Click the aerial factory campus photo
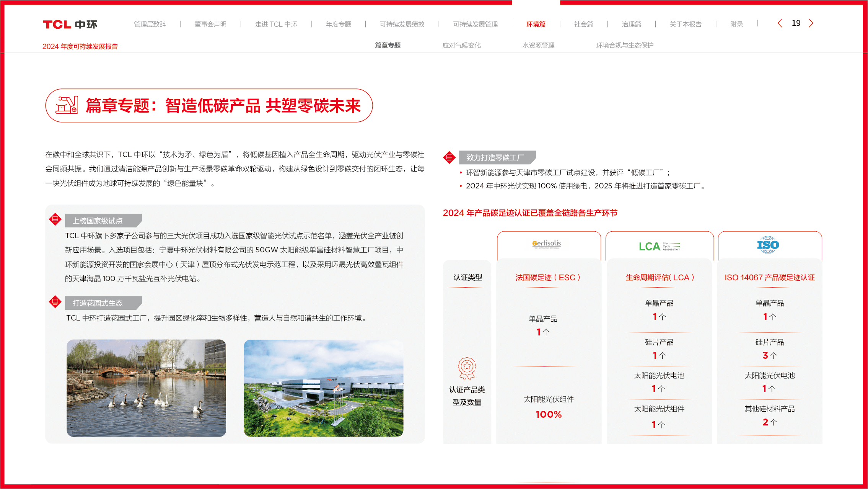 point(323,388)
